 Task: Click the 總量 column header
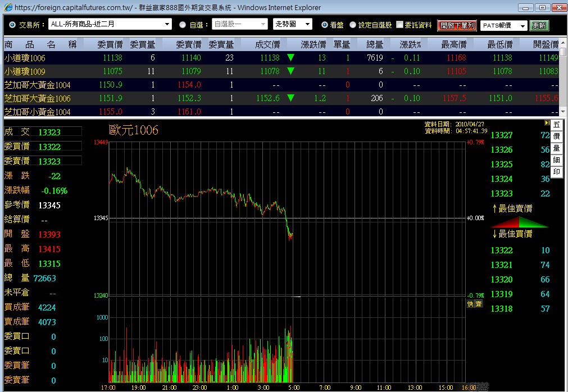[375, 44]
